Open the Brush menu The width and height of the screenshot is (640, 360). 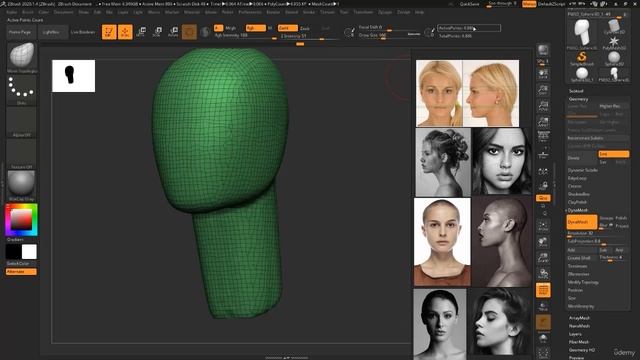(28, 12)
